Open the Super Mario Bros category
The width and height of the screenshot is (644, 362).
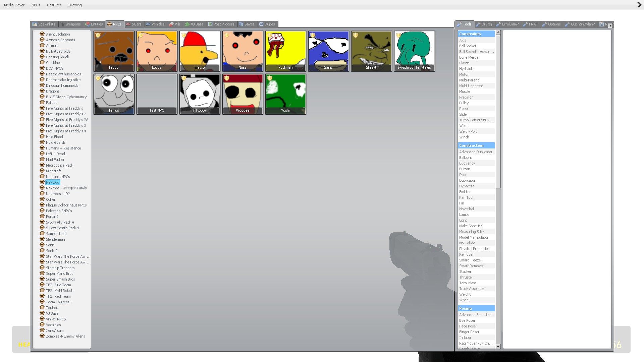(x=60, y=274)
